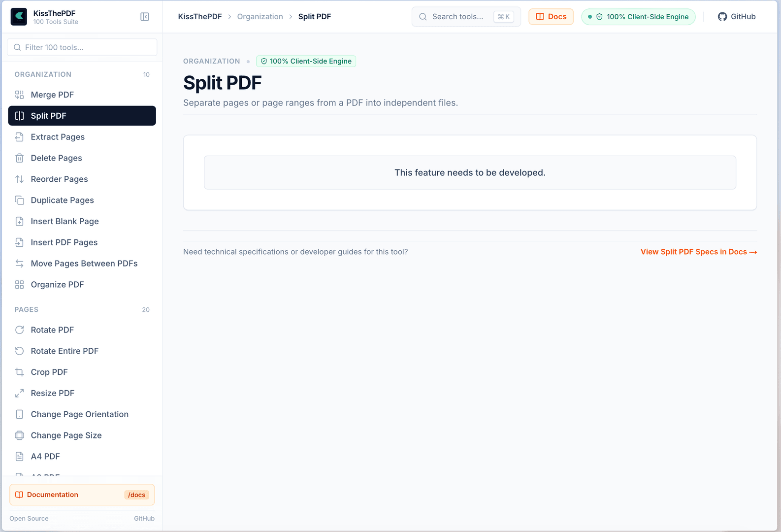
Task: Click the ORGANIZATION section header
Action: tap(43, 74)
